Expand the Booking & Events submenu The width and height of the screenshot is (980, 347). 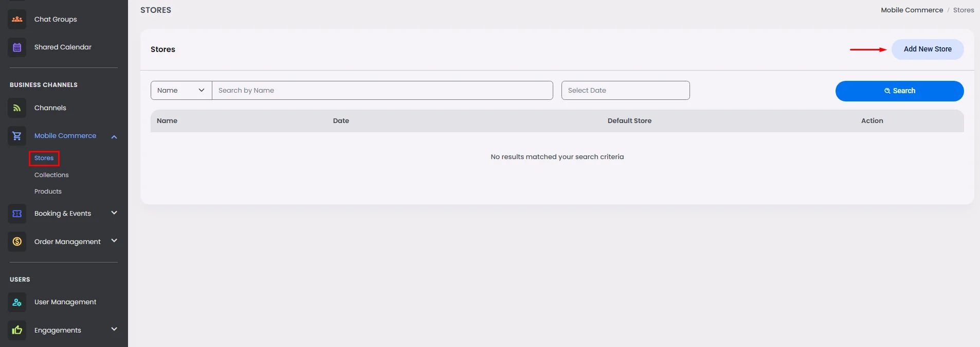(x=114, y=213)
